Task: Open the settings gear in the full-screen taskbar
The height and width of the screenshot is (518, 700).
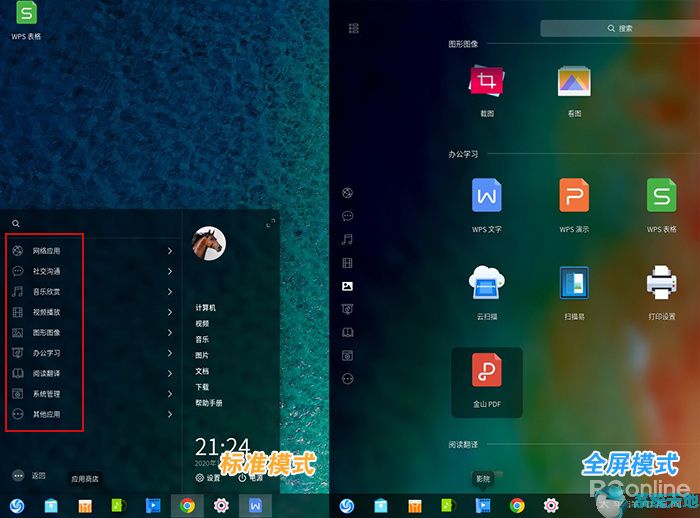Action: click(x=551, y=505)
